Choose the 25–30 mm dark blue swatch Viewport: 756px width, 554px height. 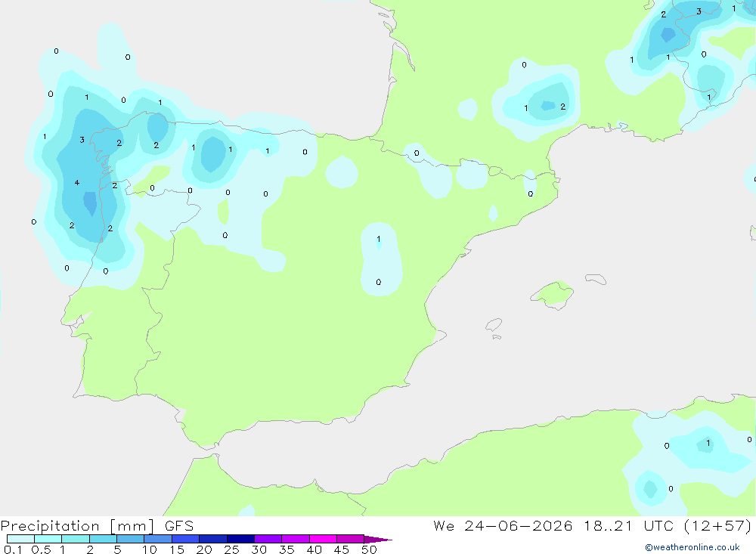pos(240,539)
